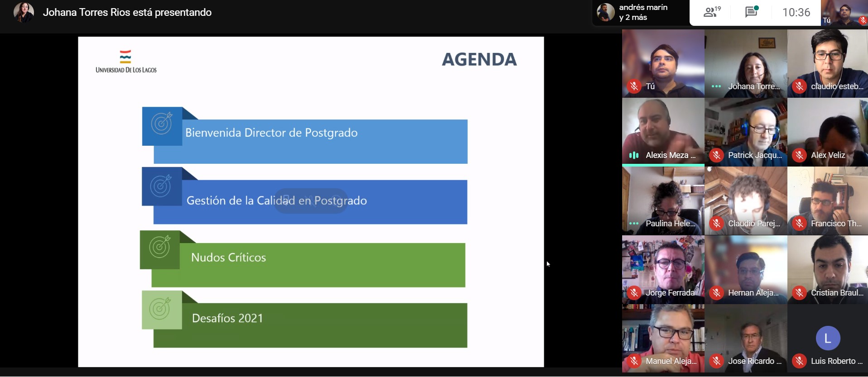Screen dimensions: 868x377
Task: Open the participants list icon
Action: tap(712, 12)
